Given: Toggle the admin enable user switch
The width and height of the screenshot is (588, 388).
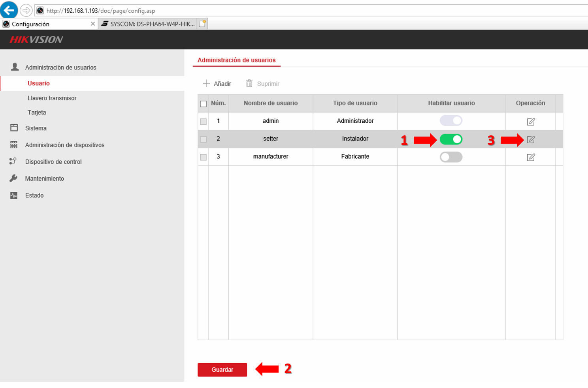Looking at the screenshot, I should pos(451,120).
